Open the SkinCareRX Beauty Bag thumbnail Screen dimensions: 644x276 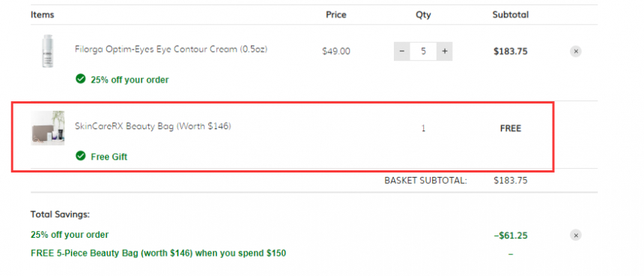point(48,128)
